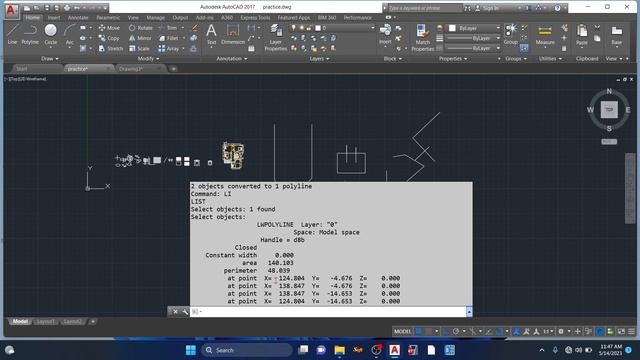Click the Array tool

[x=169, y=48]
